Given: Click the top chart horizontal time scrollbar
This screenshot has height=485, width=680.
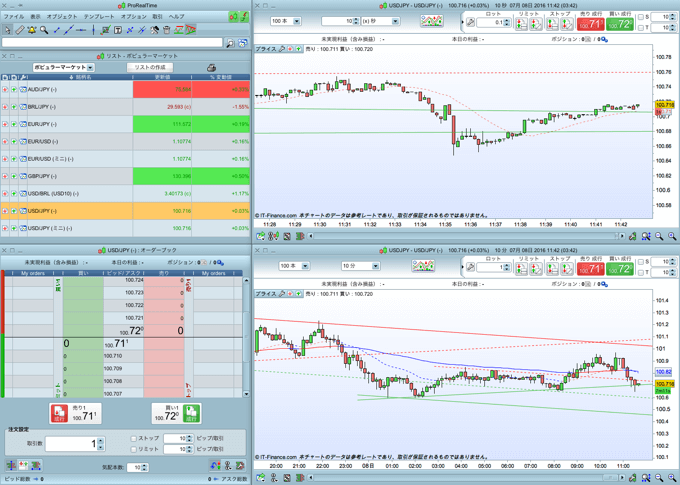Looking at the screenshot, I should [x=465, y=236].
